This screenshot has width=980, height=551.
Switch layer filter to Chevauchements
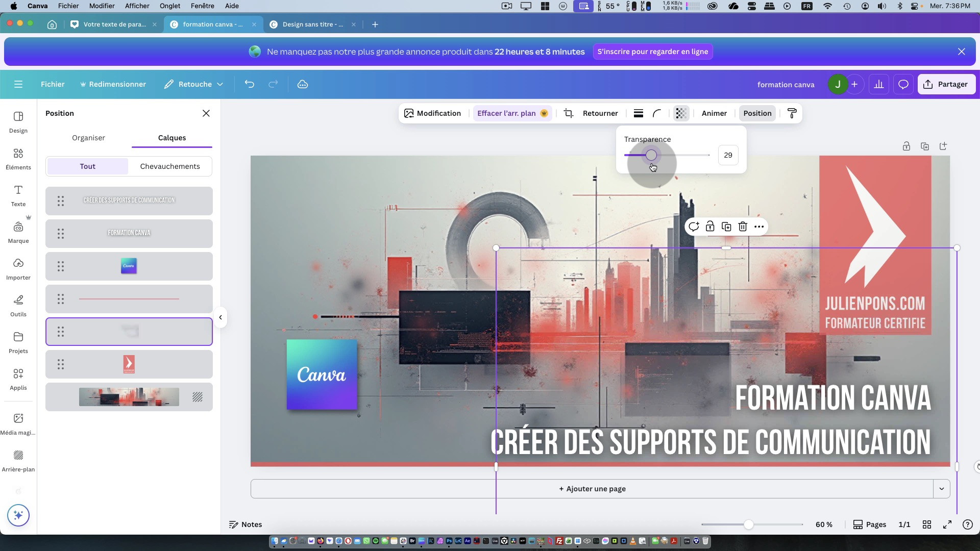[x=170, y=166]
